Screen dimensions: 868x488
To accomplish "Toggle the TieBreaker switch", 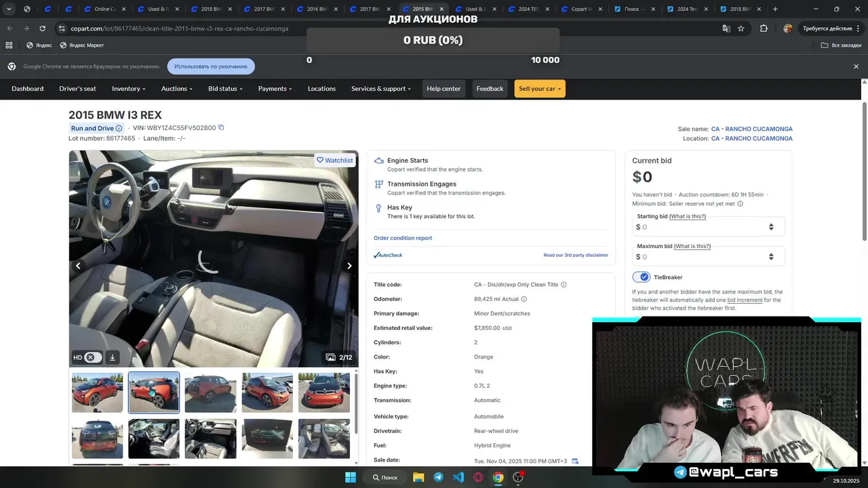I will [641, 277].
